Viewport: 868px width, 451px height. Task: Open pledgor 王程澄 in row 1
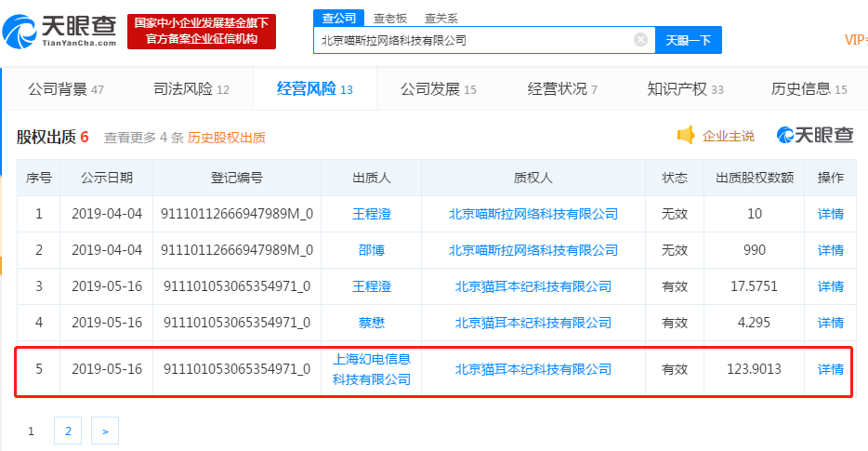click(372, 214)
